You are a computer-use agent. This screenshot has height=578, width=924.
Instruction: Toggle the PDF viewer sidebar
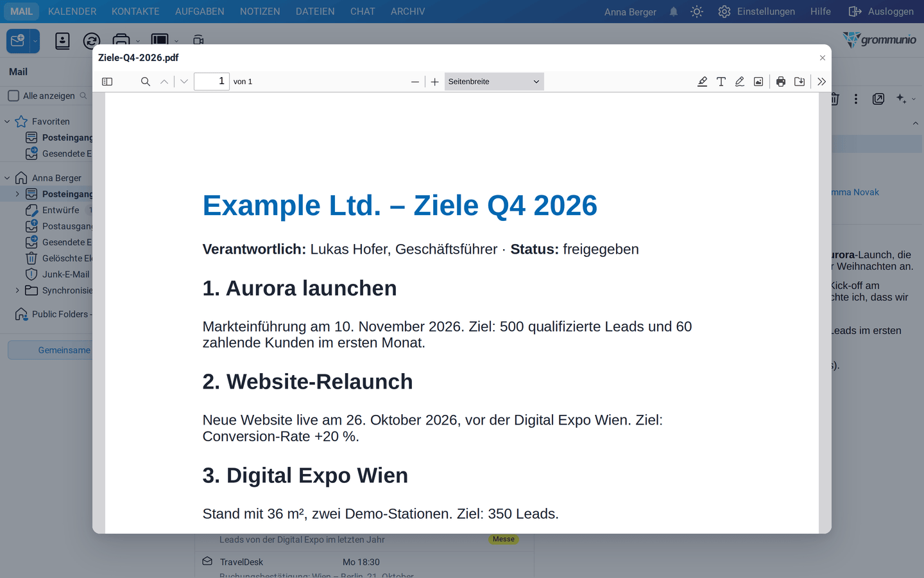(107, 82)
